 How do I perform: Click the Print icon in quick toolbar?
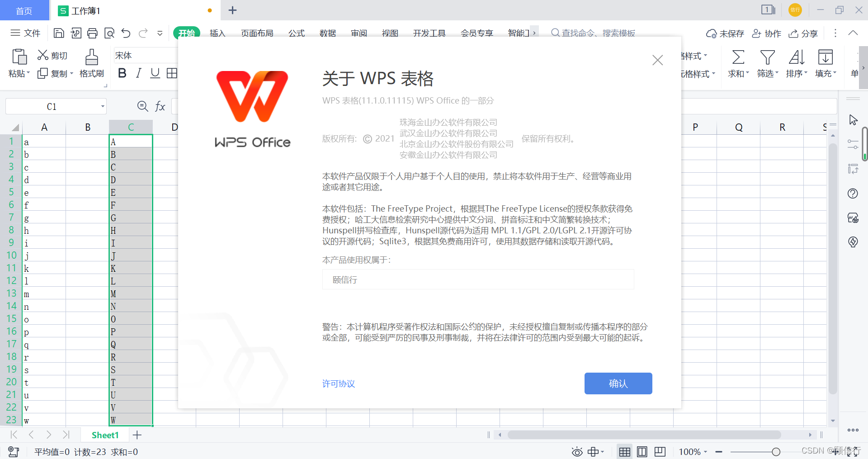(92, 33)
